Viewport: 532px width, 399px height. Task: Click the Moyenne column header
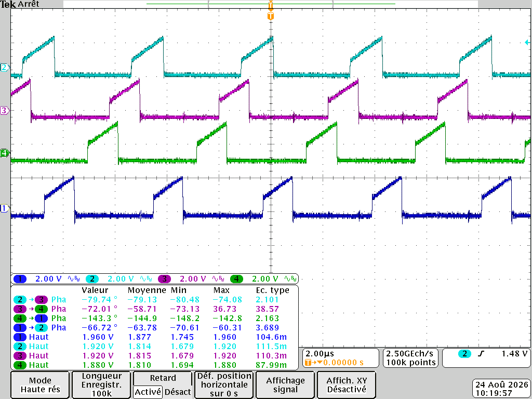pyautogui.click(x=147, y=290)
